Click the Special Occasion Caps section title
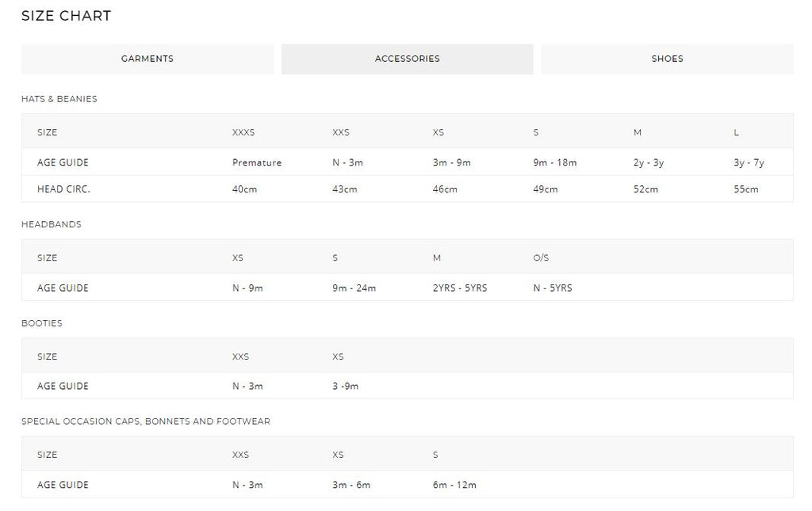 click(x=146, y=421)
